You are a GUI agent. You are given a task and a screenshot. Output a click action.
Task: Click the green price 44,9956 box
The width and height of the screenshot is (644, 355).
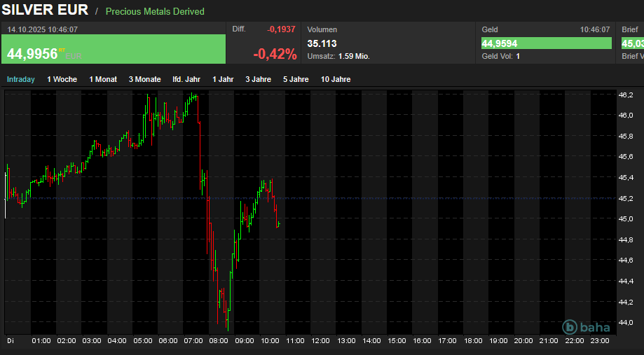pyautogui.click(x=114, y=49)
